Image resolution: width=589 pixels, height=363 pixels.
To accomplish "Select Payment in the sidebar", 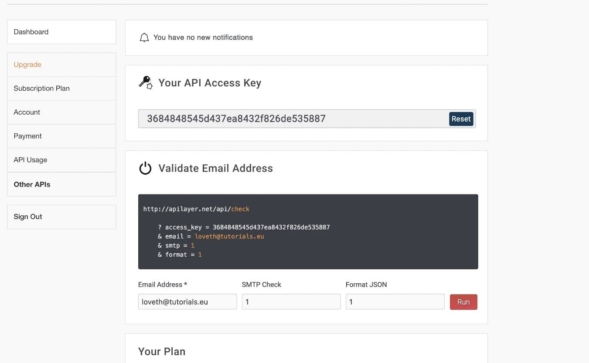I will 62,136.
